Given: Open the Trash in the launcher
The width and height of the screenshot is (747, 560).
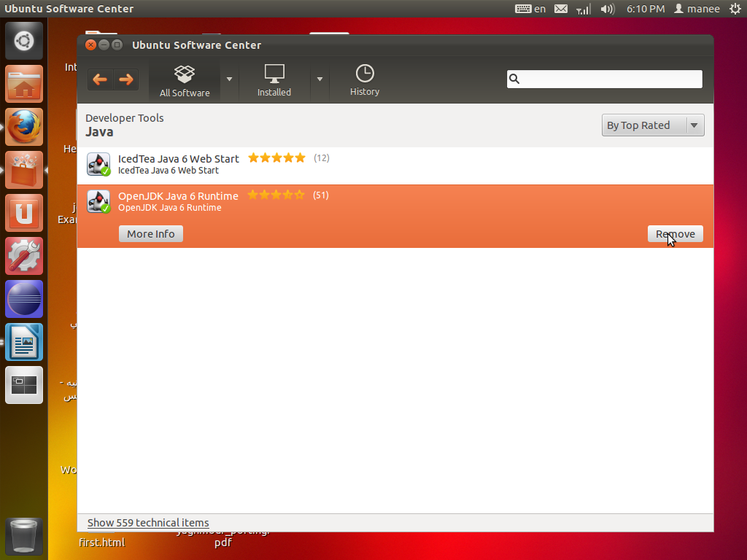Looking at the screenshot, I should tap(23, 536).
